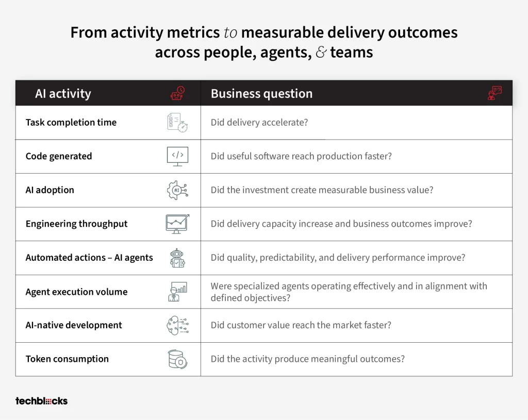Select the 'AI activity' column header
Viewport: 528px width, 420px height.
[x=63, y=94]
